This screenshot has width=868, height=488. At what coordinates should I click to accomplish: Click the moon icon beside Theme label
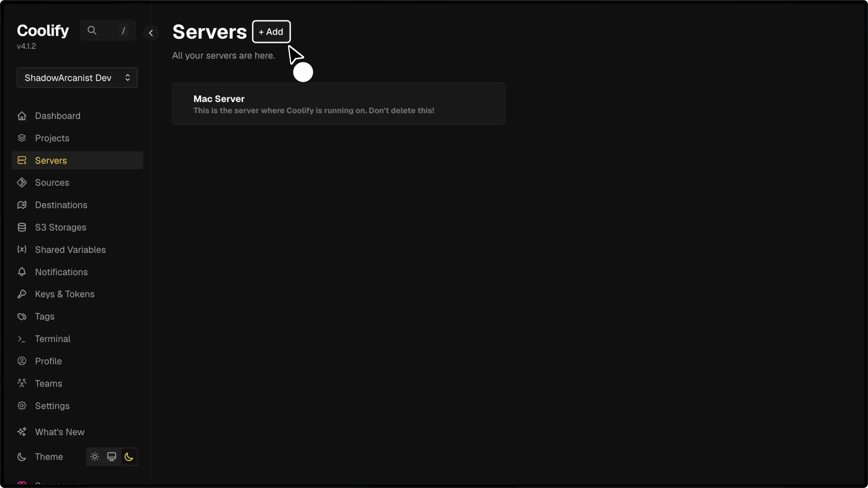tap(22, 457)
